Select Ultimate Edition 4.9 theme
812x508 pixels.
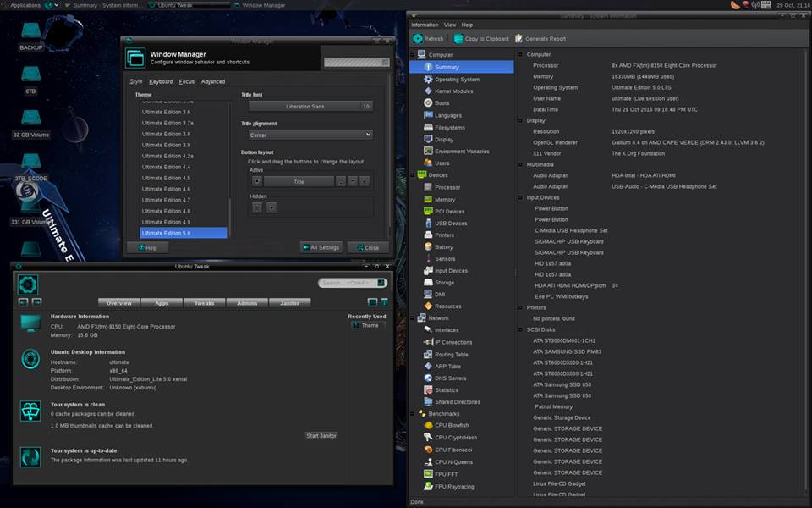[184, 222]
